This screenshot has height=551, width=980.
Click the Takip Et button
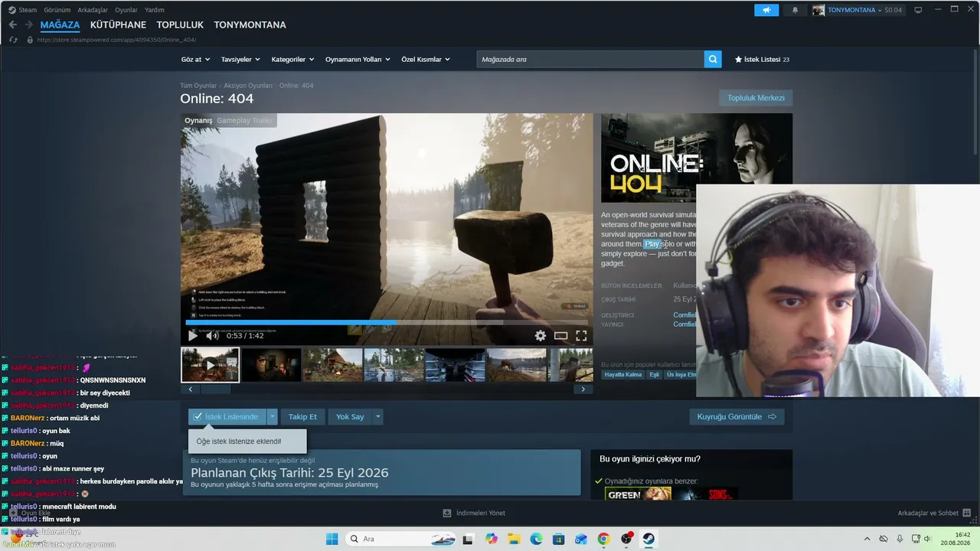[302, 416]
